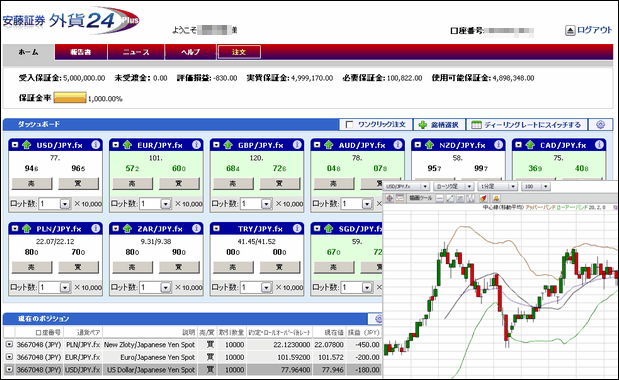Open EUR/JPY.fx panel menu arrow
The height and width of the screenshot is (380, 619).
116,145
